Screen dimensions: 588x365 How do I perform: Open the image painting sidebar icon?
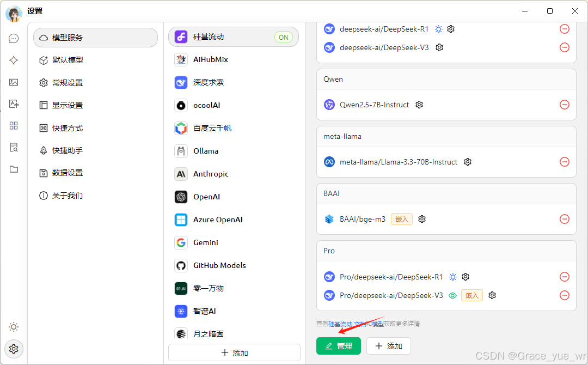click(14, 82)
